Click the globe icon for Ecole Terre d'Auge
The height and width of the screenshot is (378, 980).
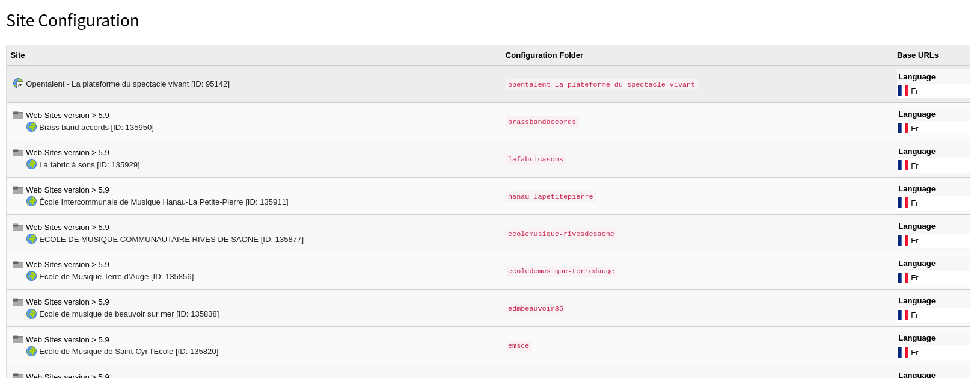click(32, 276)
